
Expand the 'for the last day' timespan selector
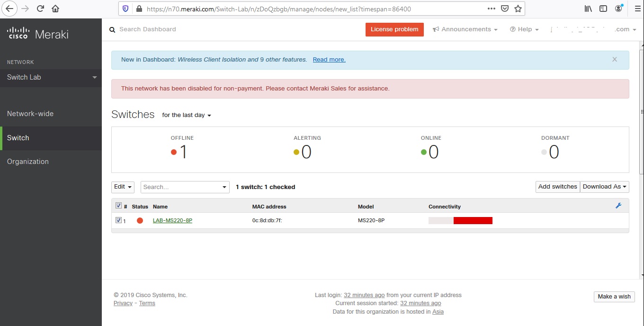(x=187, y=115)
